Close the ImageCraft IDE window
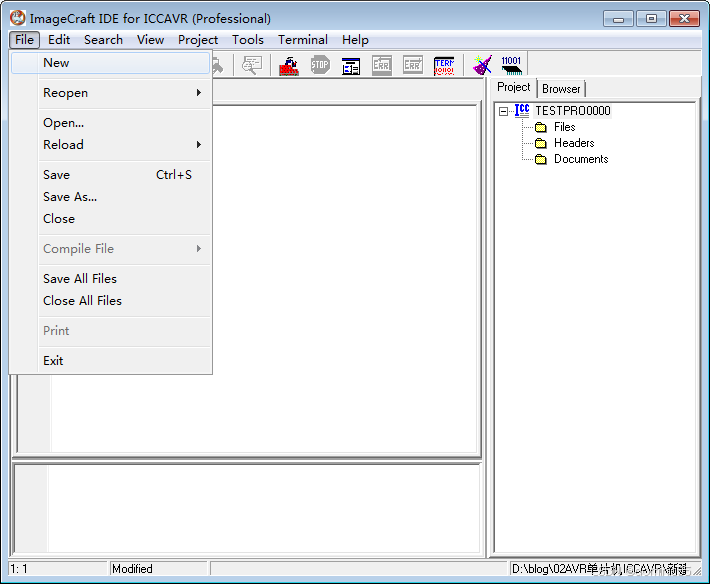 coord(684,19)
